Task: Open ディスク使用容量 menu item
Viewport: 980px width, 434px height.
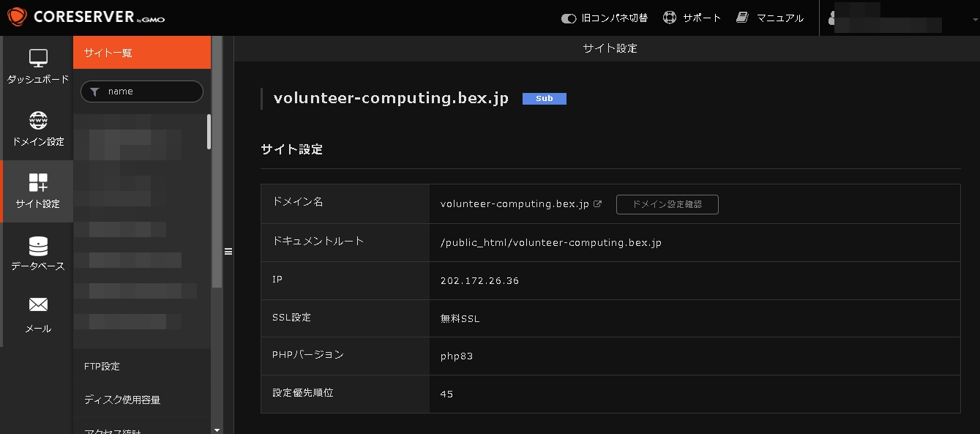Action: [x=121, y=400]
